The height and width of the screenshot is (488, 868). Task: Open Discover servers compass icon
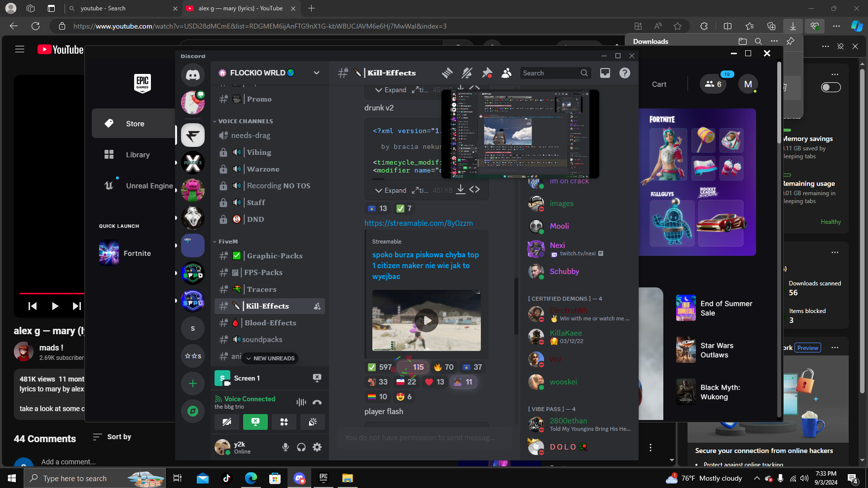pyautogui.click(x=193, y=411)
